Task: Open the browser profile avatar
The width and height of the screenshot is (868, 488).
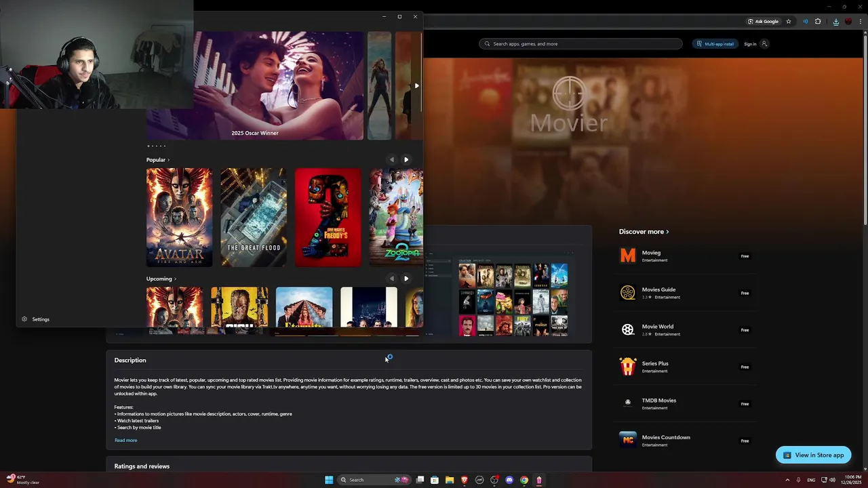Action: click(x=848, y=22)
